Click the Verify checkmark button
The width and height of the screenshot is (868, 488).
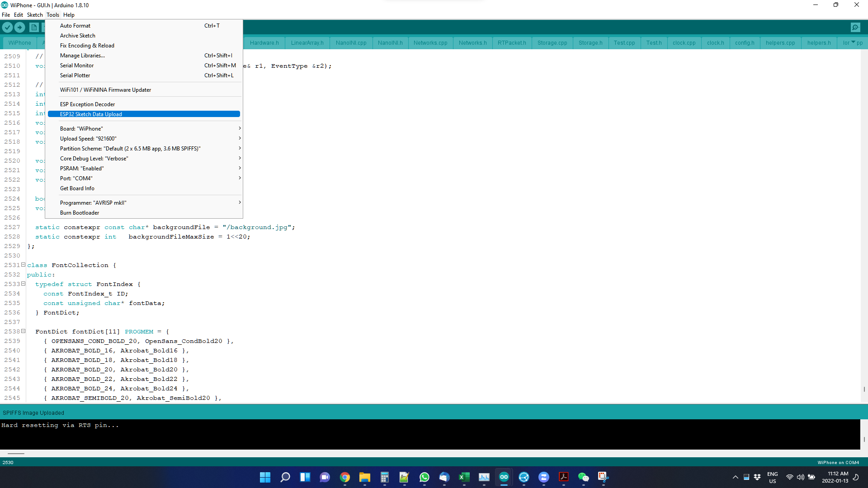[x=7, y=28]
